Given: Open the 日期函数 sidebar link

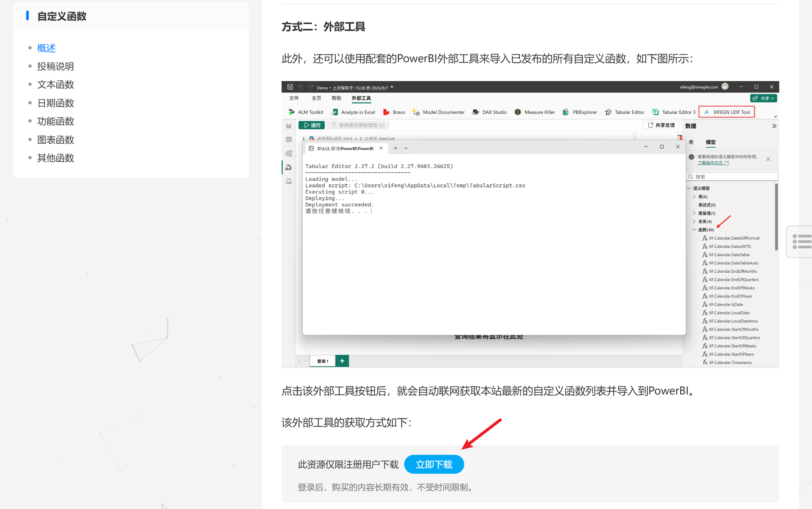Looking at the screenshot, I should pyautogui.click(x=56, y=103).
